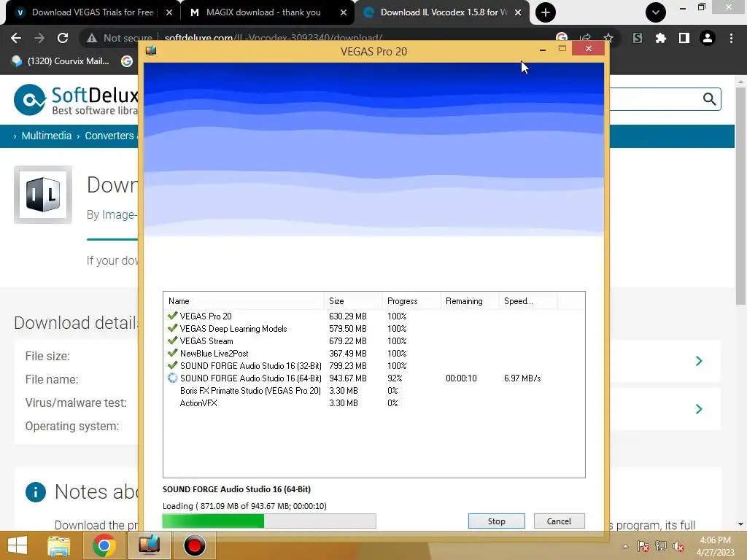Switch to MAGIX download thank you tab
The width and height of the screenshot is (747, 560).
click(x=263, y=12)
